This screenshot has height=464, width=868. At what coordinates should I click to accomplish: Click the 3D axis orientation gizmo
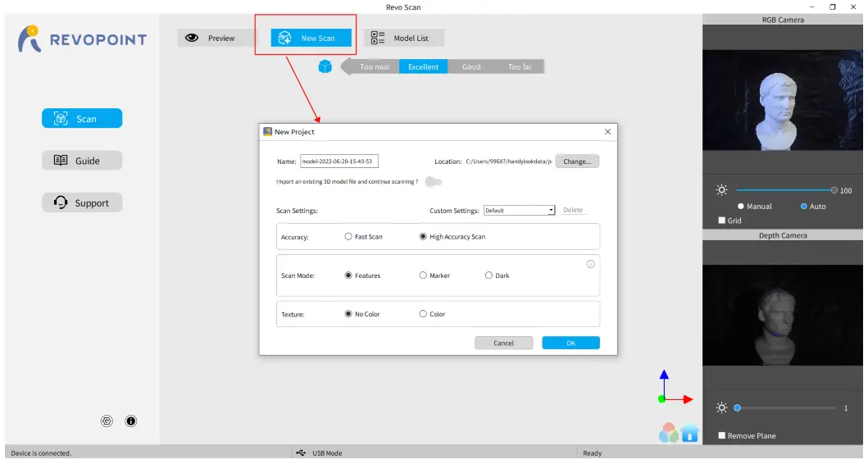675,387
